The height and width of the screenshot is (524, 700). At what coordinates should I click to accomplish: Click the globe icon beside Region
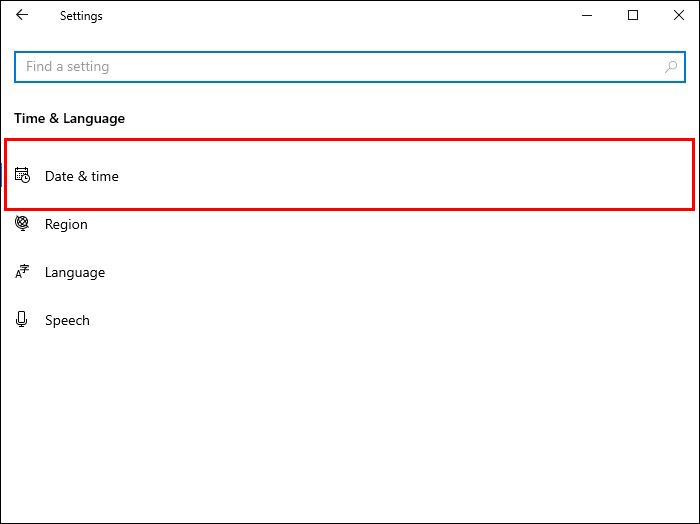[x=22, y=224]
